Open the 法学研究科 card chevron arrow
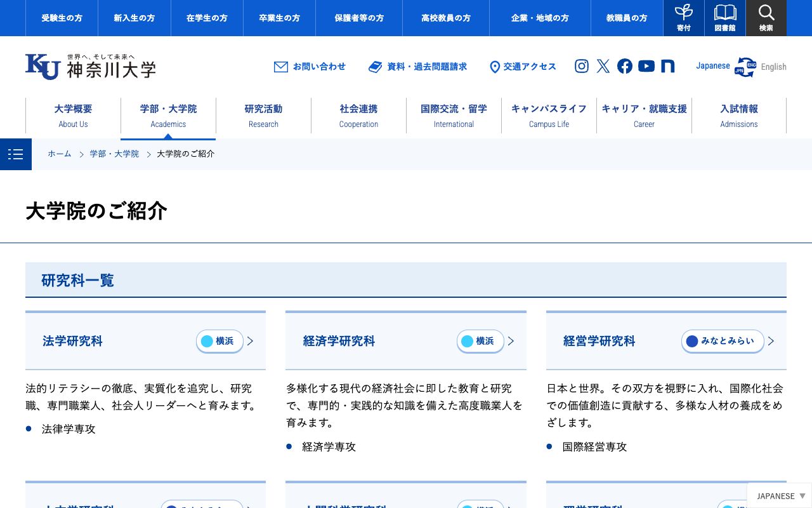 pos(249,341)
